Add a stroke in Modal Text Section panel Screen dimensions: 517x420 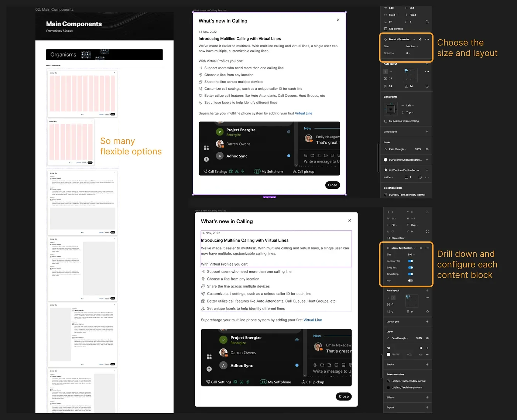tap(427, 365)
